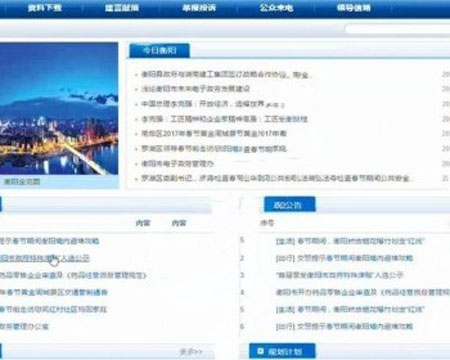Screen dimensions: 450x360
Task: Click the 序号 column header
Action: [267, 223]
